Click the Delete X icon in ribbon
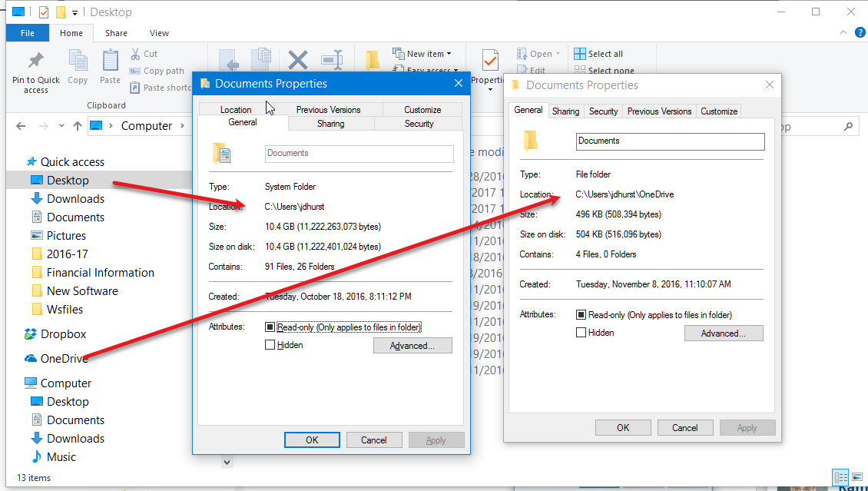The height and width of the screenshot is (491, 868). point(297,60)
